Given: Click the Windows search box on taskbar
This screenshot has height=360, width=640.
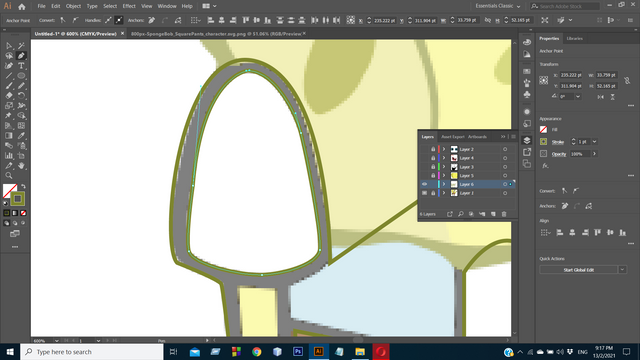Looking at the screenshot, I should 92,352.
